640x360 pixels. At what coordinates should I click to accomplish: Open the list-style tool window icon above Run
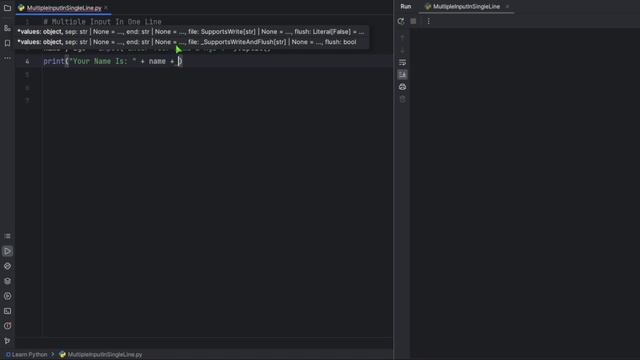click(x=7, y=236)
